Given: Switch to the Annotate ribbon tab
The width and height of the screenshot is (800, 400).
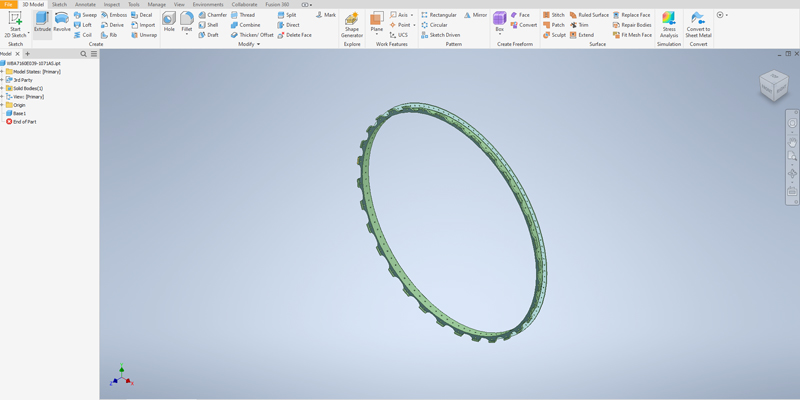Looking at the screenshot, I should 85,5.
